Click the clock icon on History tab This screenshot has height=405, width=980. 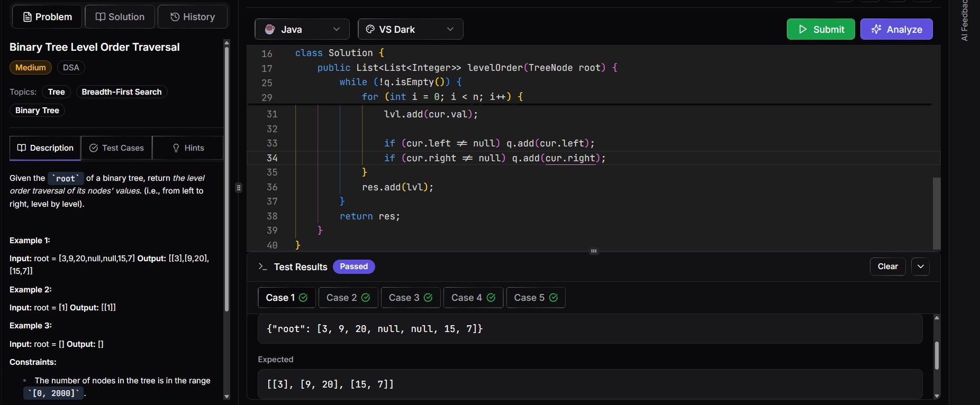(x=175, y=17)
